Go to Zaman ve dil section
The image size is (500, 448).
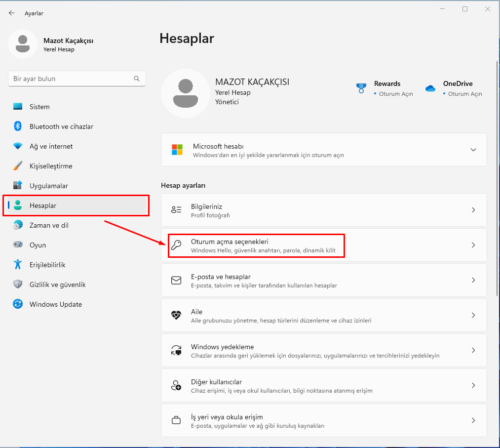48,225
